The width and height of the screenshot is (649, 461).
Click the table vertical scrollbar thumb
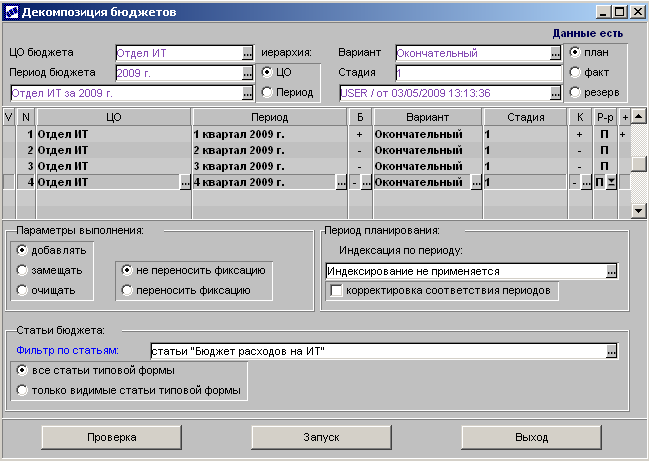pyautogui.click(x=638, y=164)
